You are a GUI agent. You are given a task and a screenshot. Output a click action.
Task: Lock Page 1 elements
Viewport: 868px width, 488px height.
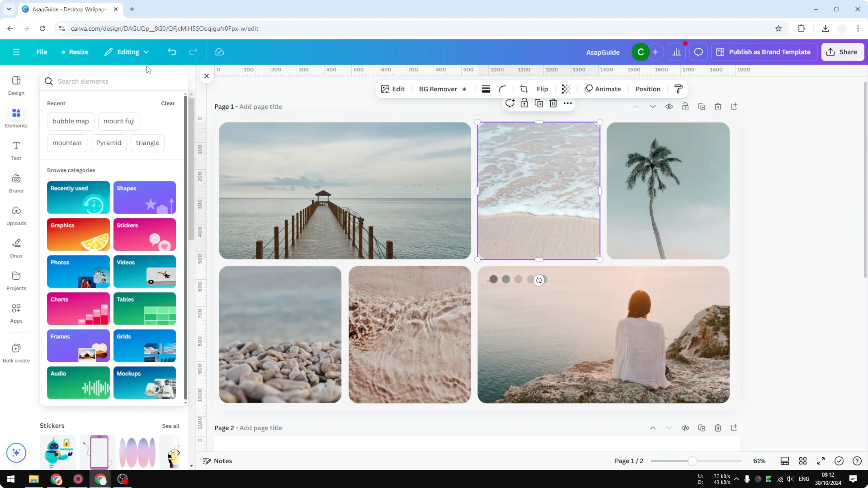click(x=686, y=106)
